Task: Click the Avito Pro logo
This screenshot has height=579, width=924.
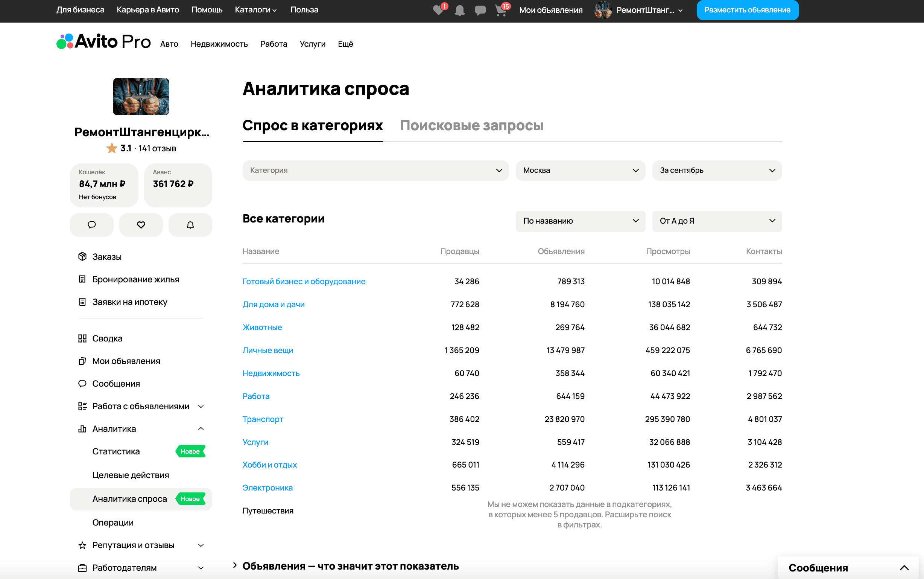Action: [x=103, y=41]
